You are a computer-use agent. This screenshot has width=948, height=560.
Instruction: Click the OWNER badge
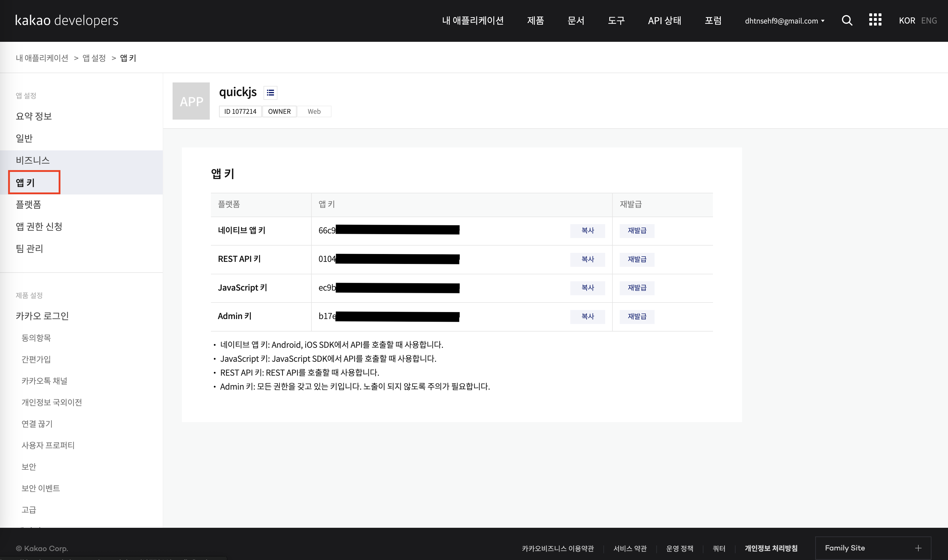pos(279,111)
